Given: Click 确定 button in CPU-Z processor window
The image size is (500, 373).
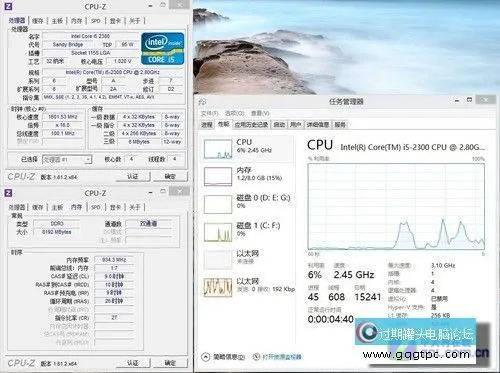Looking at the screenshot, I should [x=170, y=176].
